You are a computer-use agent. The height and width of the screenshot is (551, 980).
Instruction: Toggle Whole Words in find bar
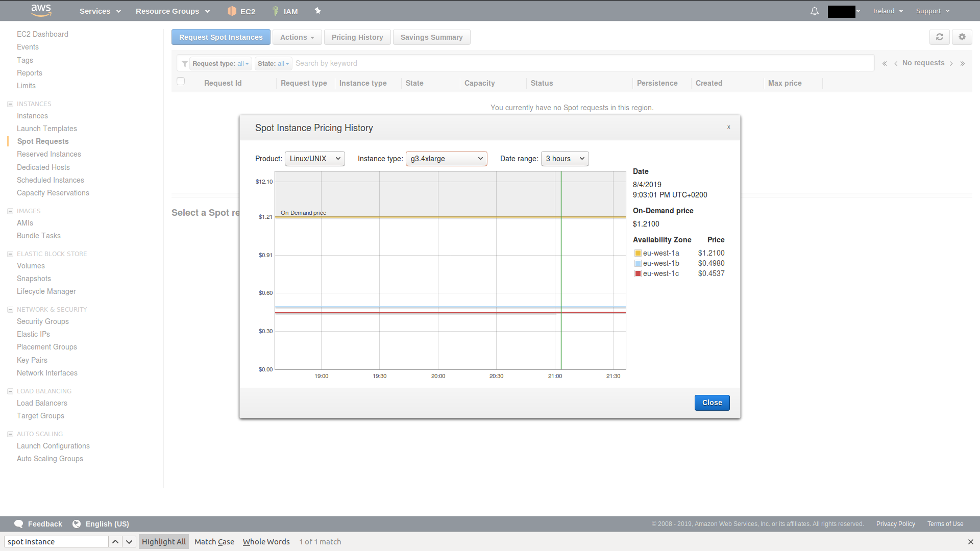click(x=266, y=542)
